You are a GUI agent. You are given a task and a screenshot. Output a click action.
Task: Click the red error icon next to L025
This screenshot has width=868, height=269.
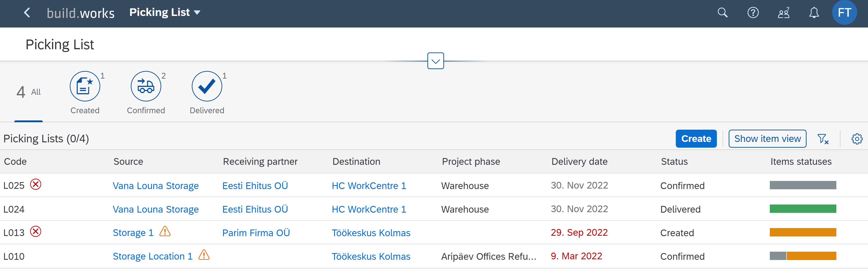(36, 184)
